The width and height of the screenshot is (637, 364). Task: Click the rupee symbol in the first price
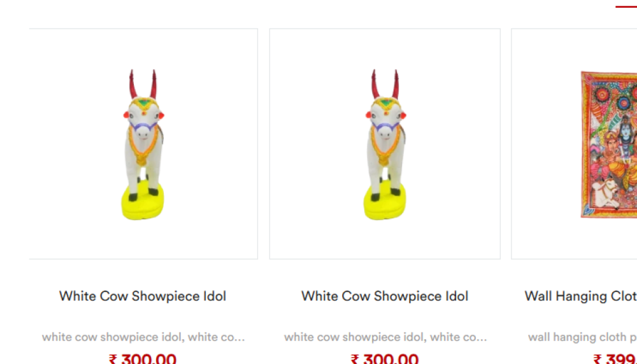coord(113,359)
